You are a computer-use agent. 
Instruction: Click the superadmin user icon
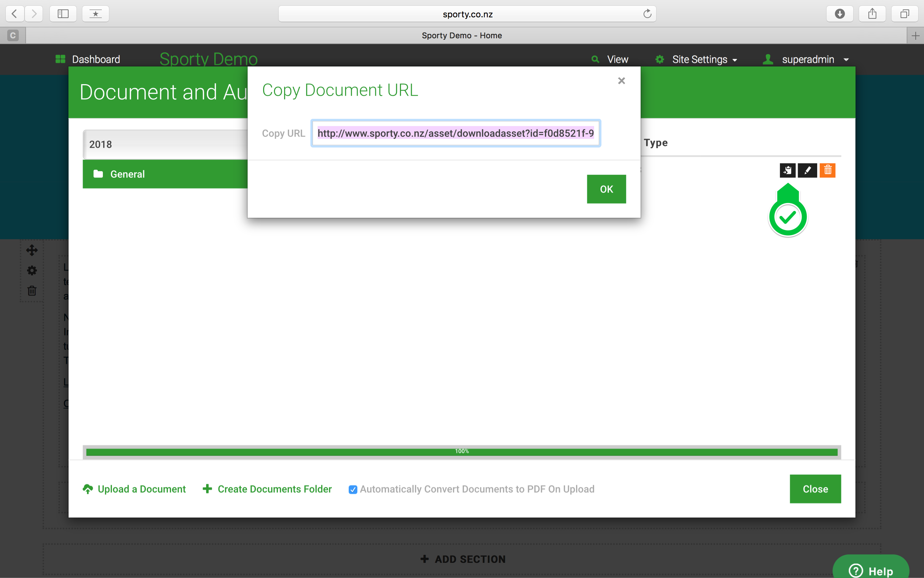768,59
